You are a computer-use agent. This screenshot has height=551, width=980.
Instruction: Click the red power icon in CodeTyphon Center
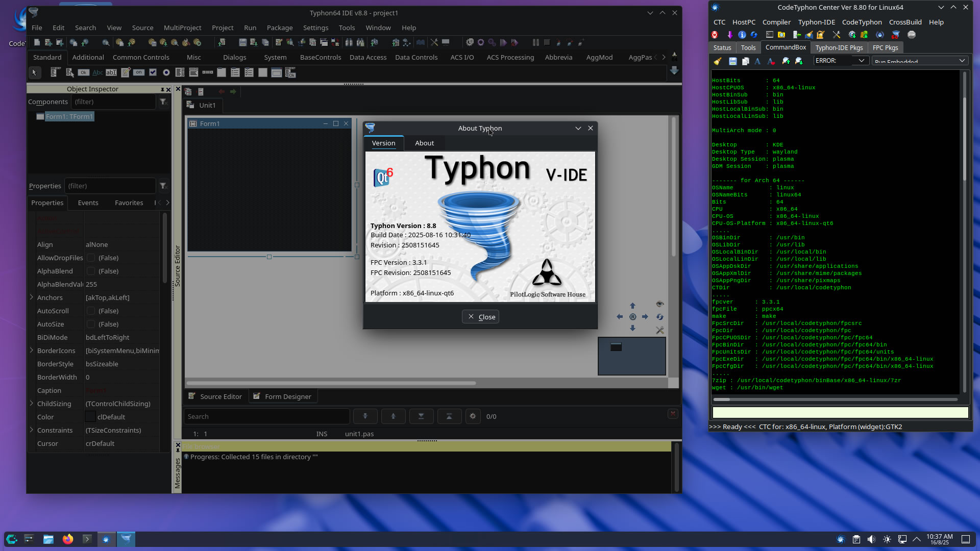pyautogui.click(x=715, y=35)
